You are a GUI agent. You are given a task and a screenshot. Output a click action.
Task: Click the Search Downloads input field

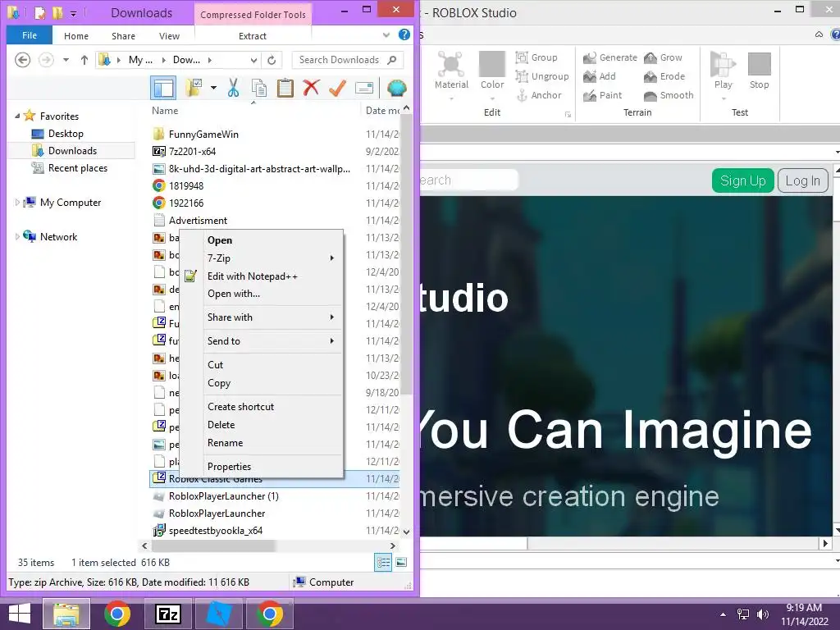(348, 60)
